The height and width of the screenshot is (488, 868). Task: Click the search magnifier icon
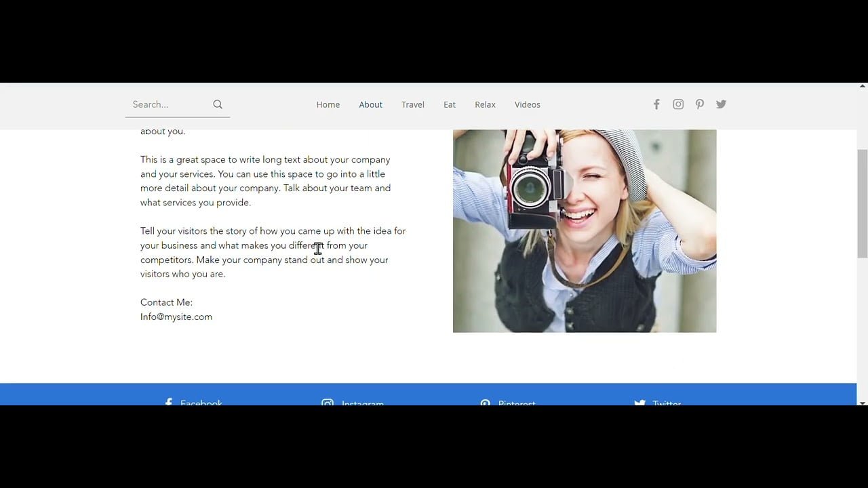(218, 104)
